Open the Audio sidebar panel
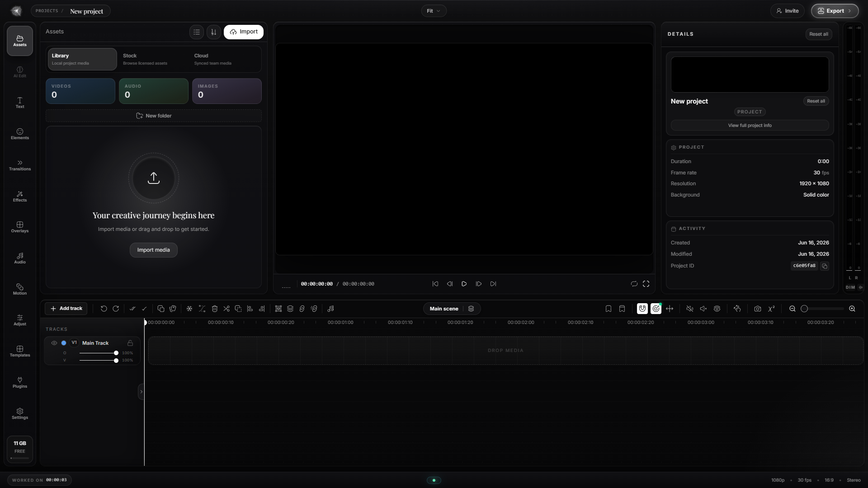 tap(20, 258)
